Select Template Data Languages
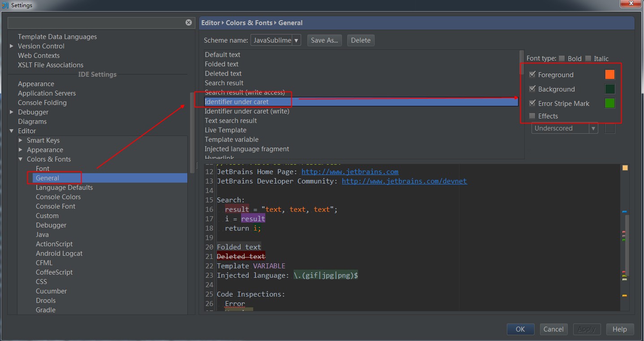 click(x=57, y=36)
